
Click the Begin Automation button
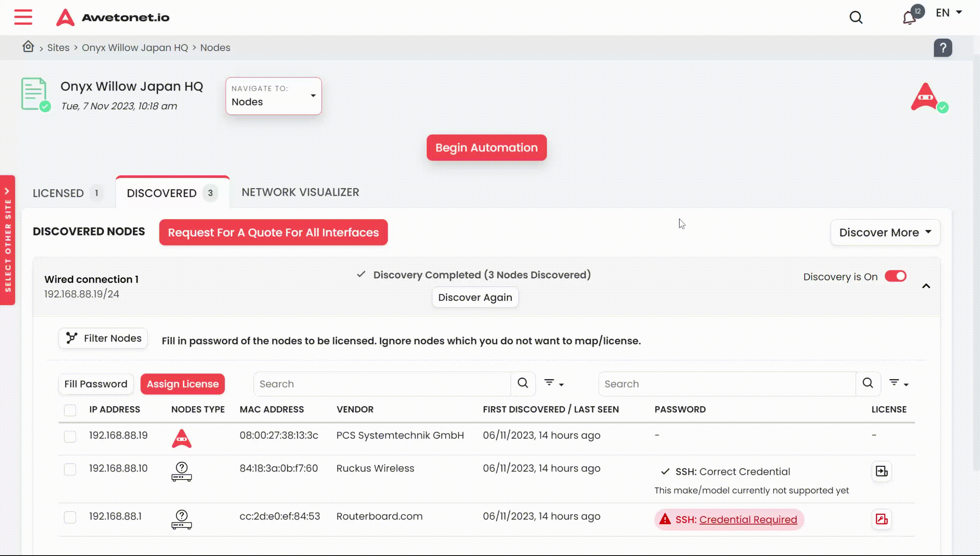tap(487, 147)
